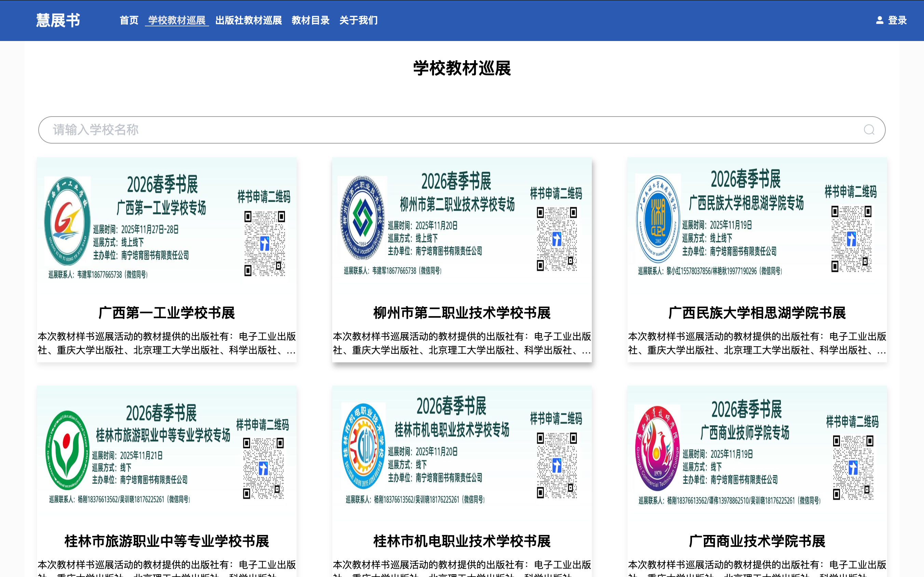Image resolution: width=924 pixels, height=577 pixels.
Task: Open the 教材目录 menu item
Action: pos(311,20)
